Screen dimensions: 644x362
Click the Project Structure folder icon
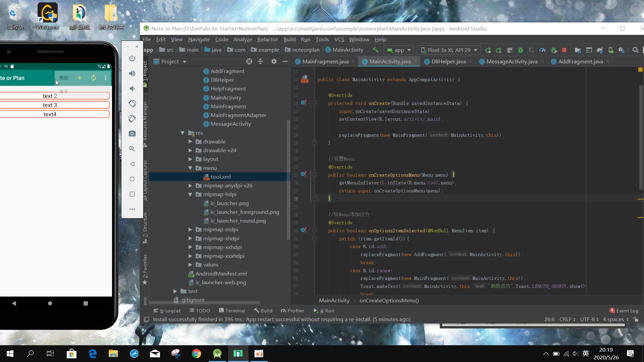tap(578, 50)
